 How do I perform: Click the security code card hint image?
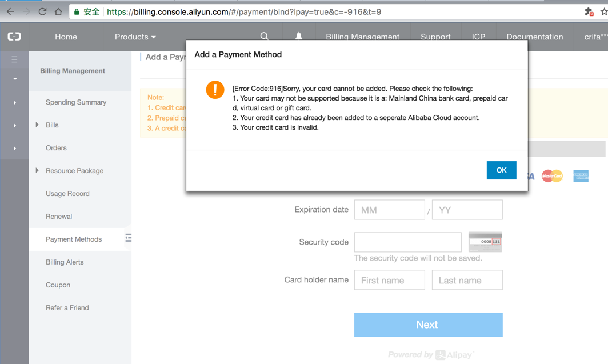coord(485,242)
